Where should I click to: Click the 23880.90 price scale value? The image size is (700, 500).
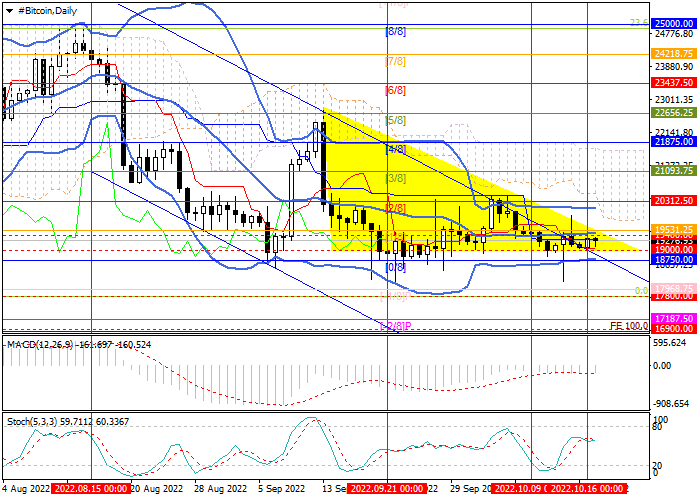click(x=674, y=67)
